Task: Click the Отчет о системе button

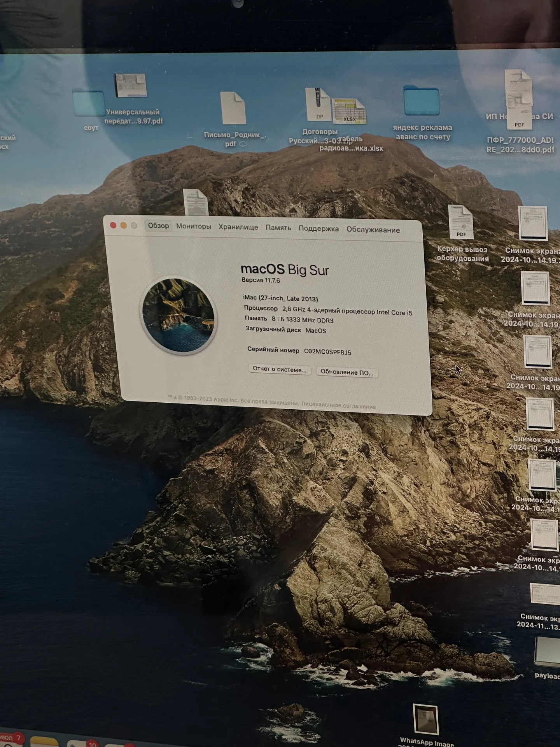Action: pyautogui.click(x=280, y=369)
